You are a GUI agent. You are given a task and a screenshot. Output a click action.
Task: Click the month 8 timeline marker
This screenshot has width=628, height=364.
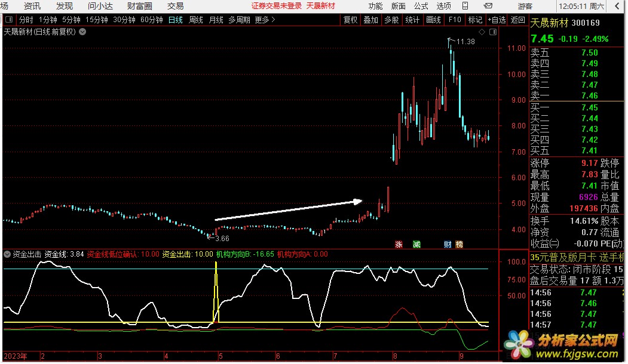(395, 356)
